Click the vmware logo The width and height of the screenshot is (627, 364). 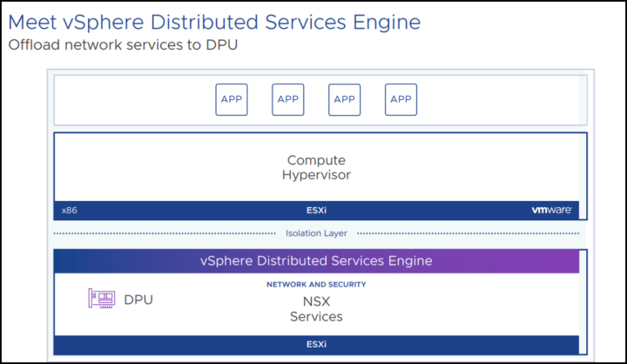pos(552,210)
